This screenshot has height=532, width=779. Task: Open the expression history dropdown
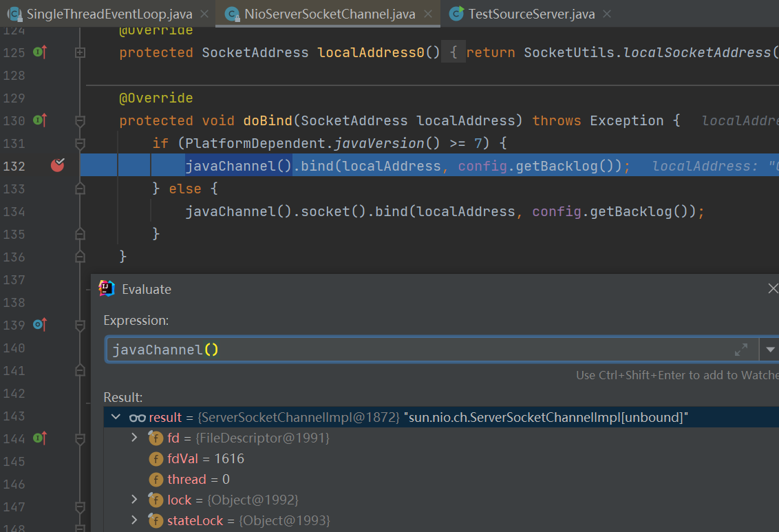(769, 350)
